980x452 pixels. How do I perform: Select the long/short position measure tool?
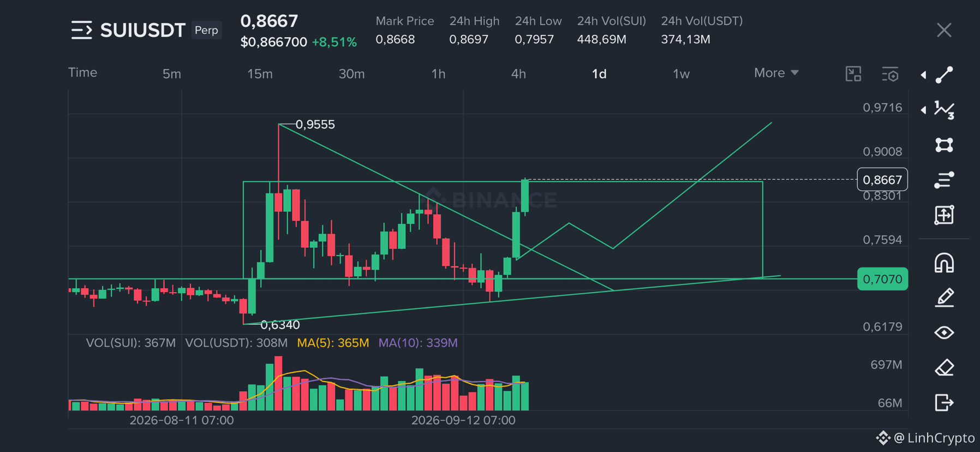tap(944, 215)
